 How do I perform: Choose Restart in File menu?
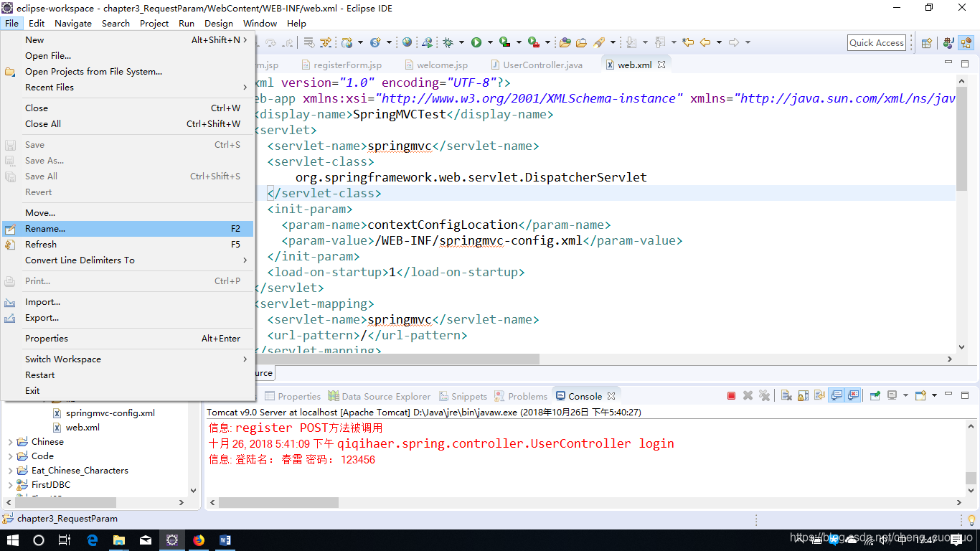(x=128, y=375)
